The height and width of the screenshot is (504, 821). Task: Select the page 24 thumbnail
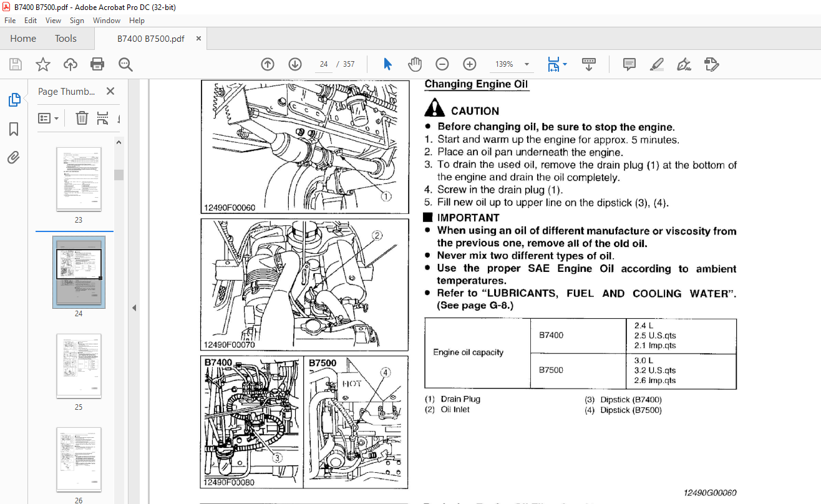(x=79, y=273)
